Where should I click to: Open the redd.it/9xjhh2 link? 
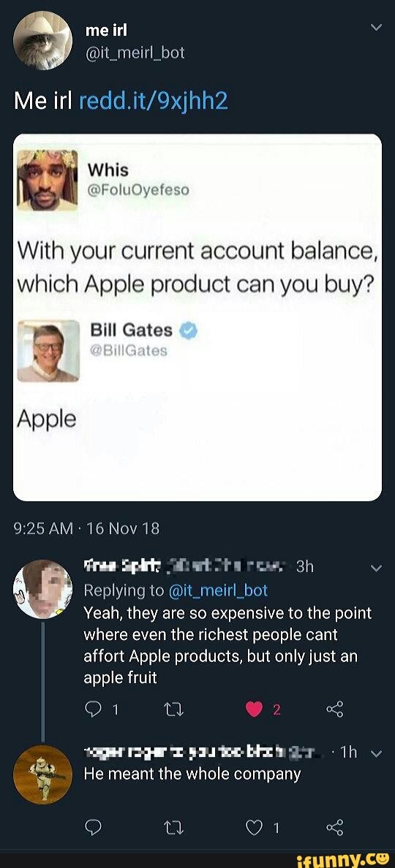pos(154,101)
